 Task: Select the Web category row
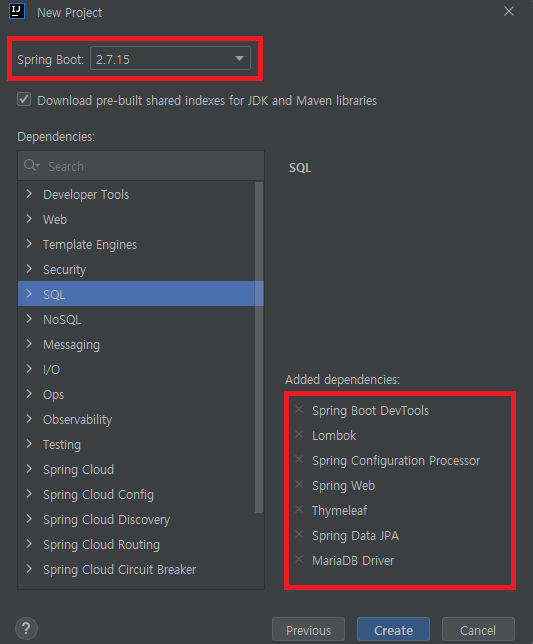pyautogui.click(x=136, y=219)
